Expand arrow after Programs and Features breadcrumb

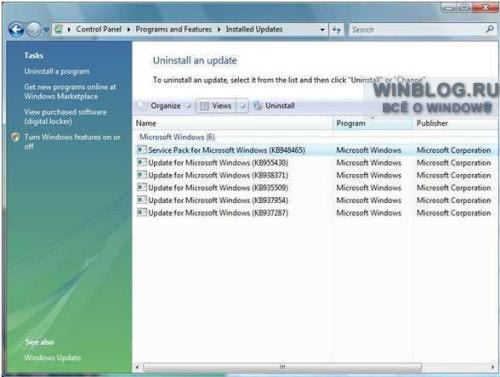click(x=219, y=29)
